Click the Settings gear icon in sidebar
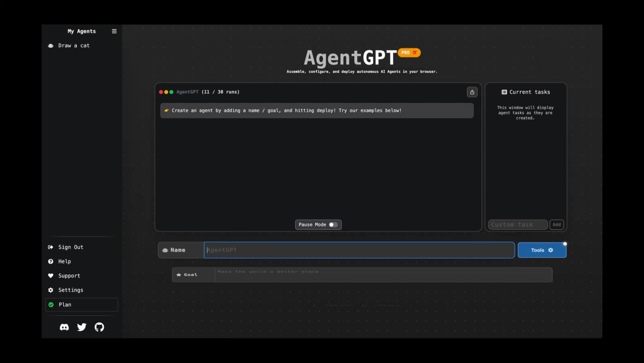The height and width of the screenshot is (363, 644). pyautogui.click(x=51, y=290)
